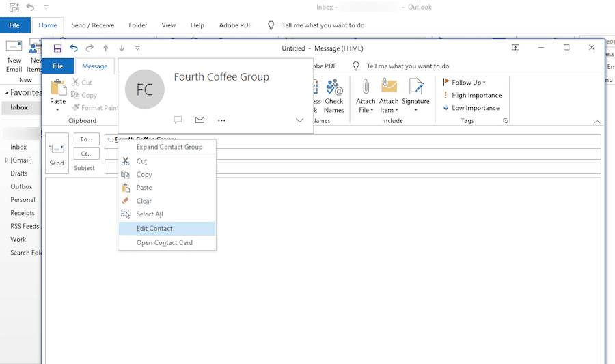This screenshot has width=615, height=364.
Task: Collapse the message ribbon
Action: 597,122
